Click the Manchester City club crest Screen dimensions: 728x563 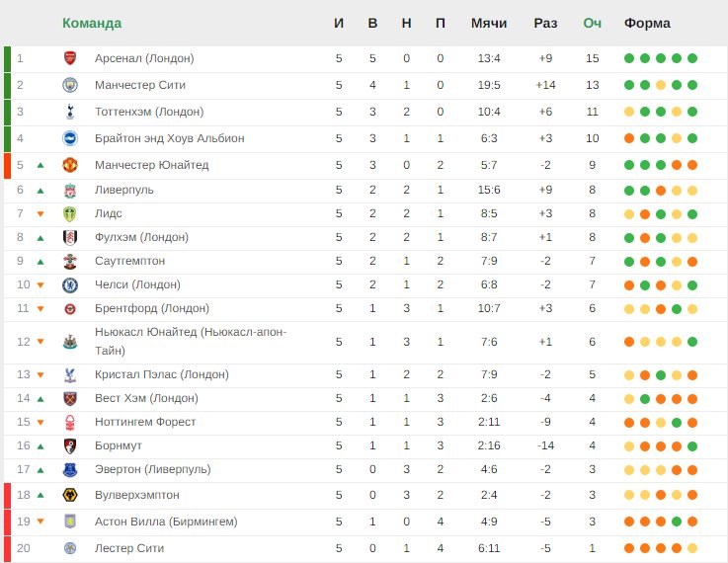[x=70, y=85]
